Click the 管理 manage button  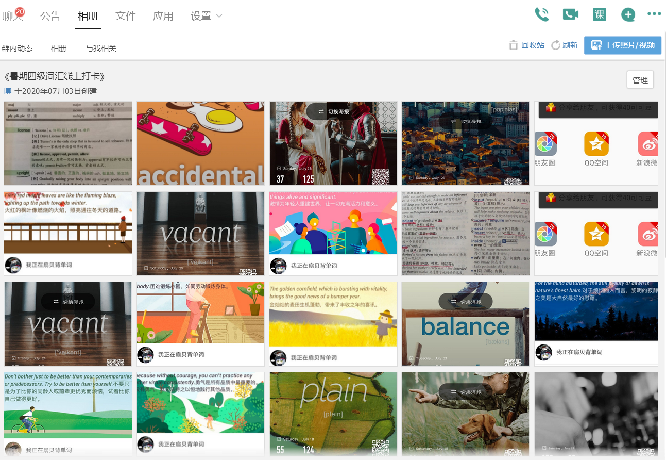(639, 80)
